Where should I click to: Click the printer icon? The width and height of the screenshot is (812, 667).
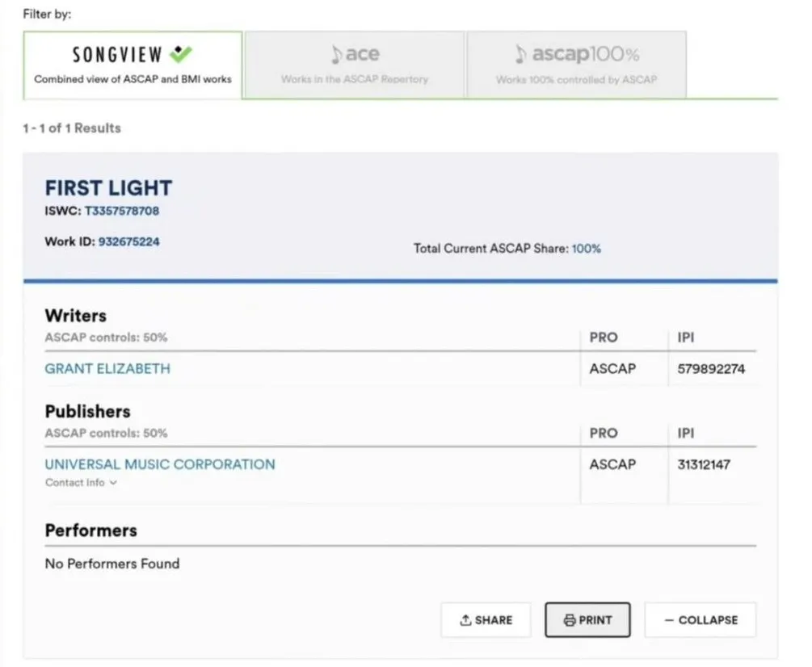click(x=570, y=620)
